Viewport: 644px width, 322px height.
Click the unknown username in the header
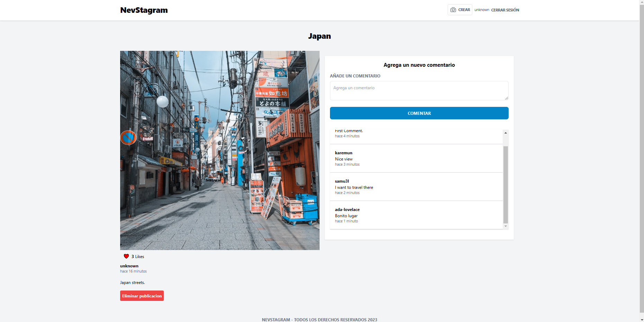coord(482,10)
